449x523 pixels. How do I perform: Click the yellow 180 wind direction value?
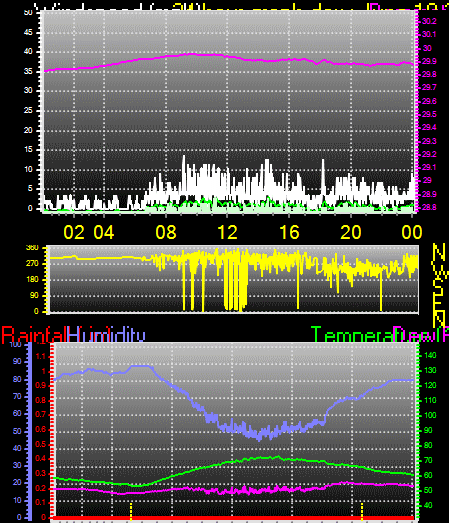32,280
